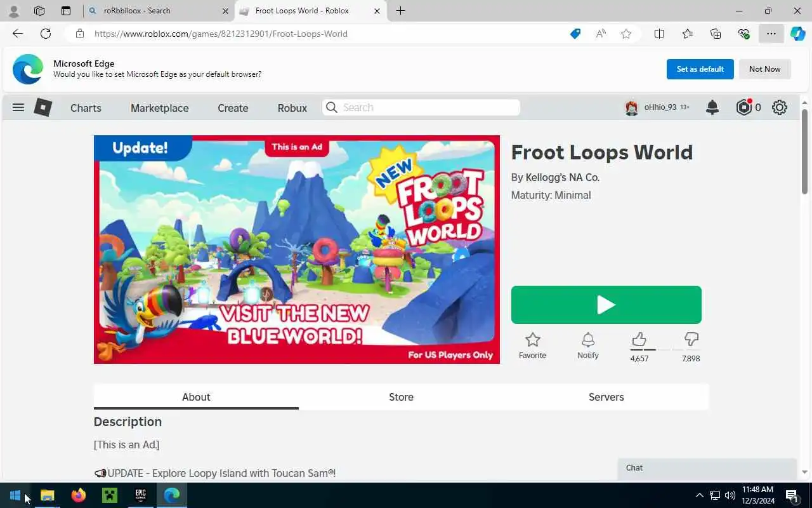Open the Robux balance icon
Image resolution: width=812 pixels, height=508 pixels.
(743, 107)
